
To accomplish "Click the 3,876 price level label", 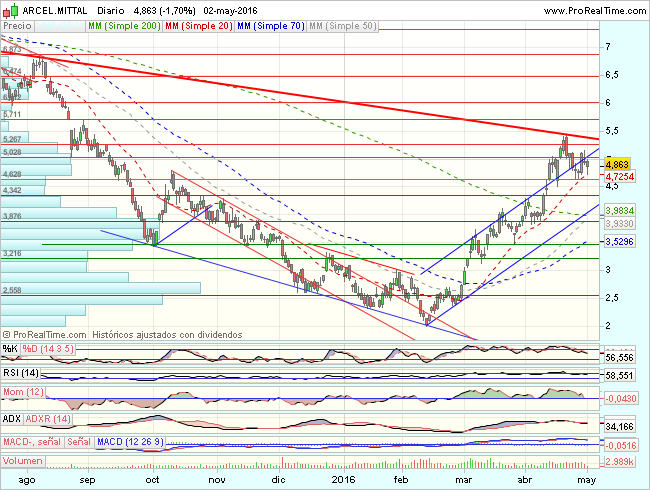I will click(12, 216).
